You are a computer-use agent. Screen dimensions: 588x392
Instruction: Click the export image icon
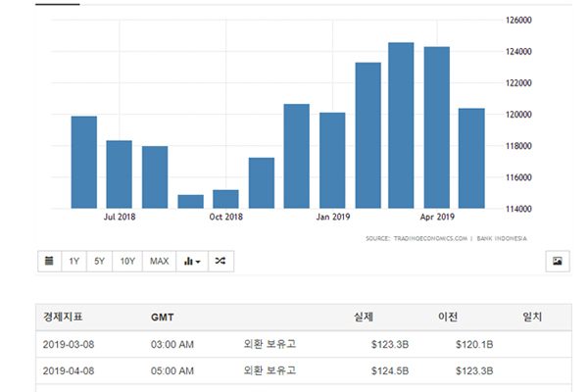click(557, 261)
